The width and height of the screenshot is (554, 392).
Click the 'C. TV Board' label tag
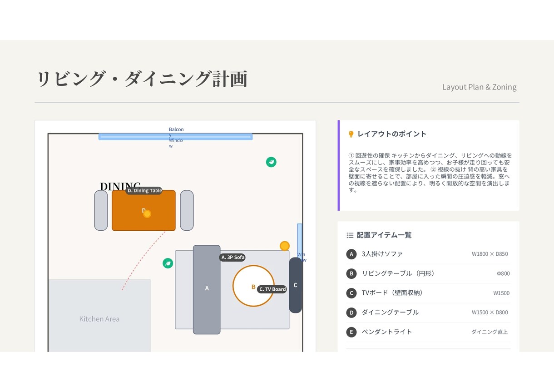[x=272, y=289]
